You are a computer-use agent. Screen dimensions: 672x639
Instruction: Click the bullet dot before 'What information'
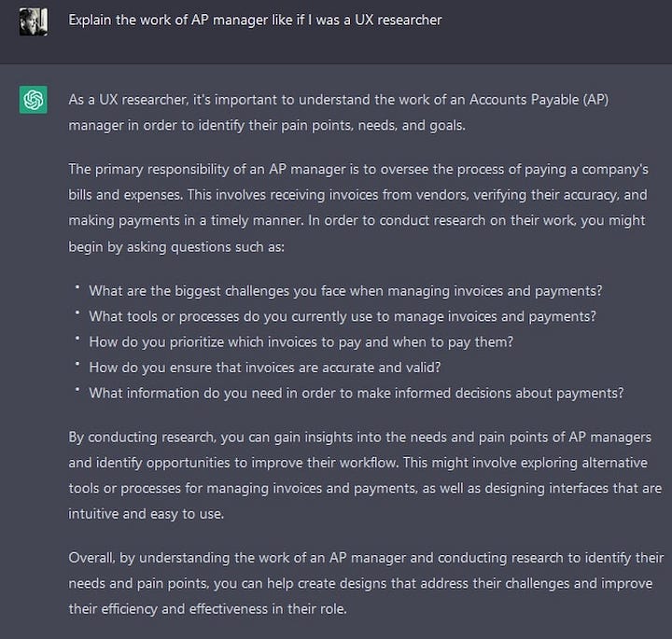(x=77, y=390)
